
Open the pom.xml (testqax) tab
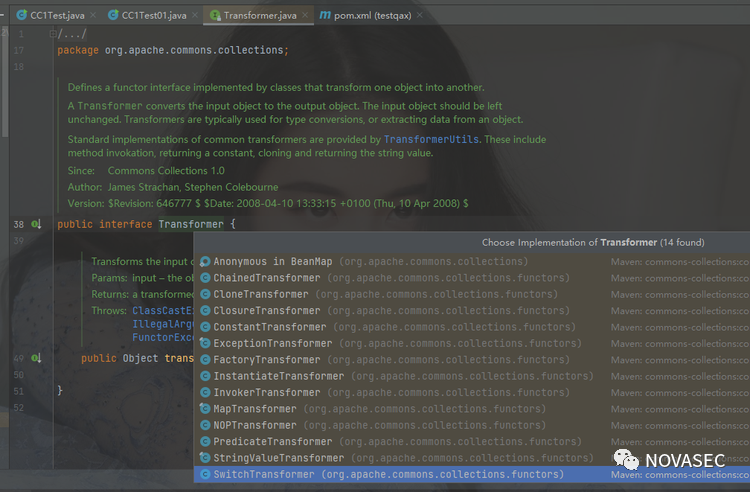[372, 15]
